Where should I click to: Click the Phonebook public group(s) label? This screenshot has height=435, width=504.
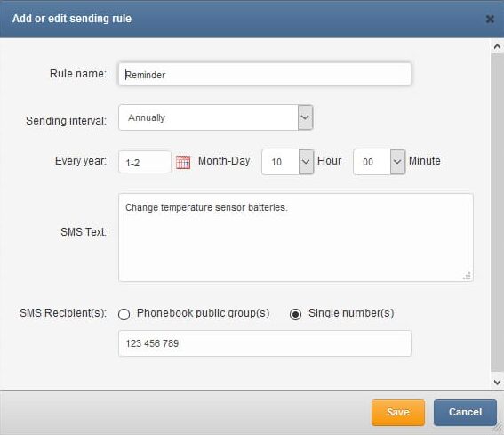pyautogui.click(x=204, y=313)
